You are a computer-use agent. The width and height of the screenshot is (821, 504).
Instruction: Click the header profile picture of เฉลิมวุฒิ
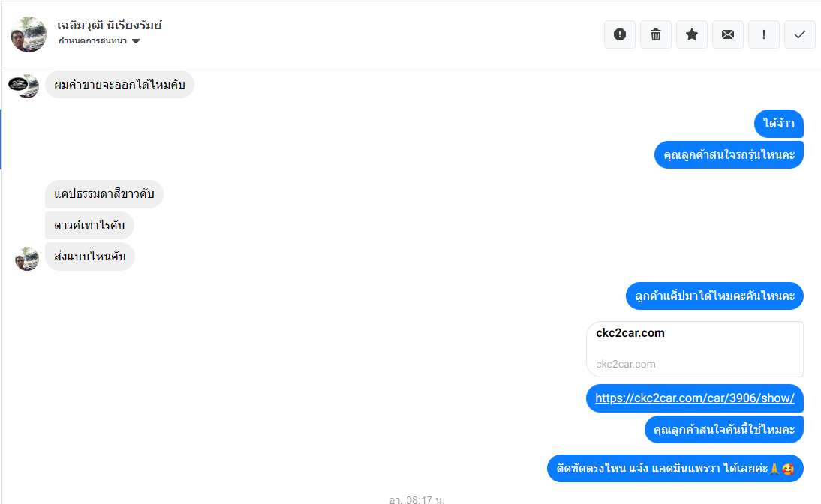pyautogui.click(x=29, y=34)
